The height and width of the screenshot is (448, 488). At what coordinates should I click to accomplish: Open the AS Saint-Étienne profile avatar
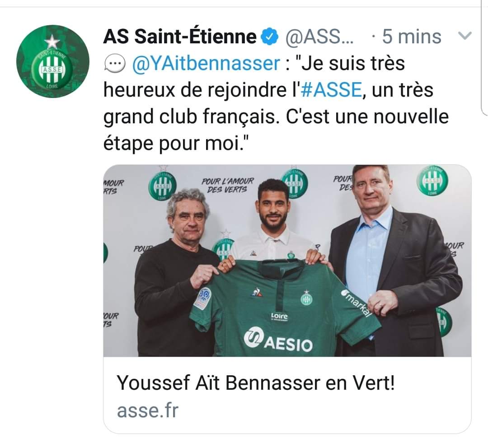click(x=52, y=61)
